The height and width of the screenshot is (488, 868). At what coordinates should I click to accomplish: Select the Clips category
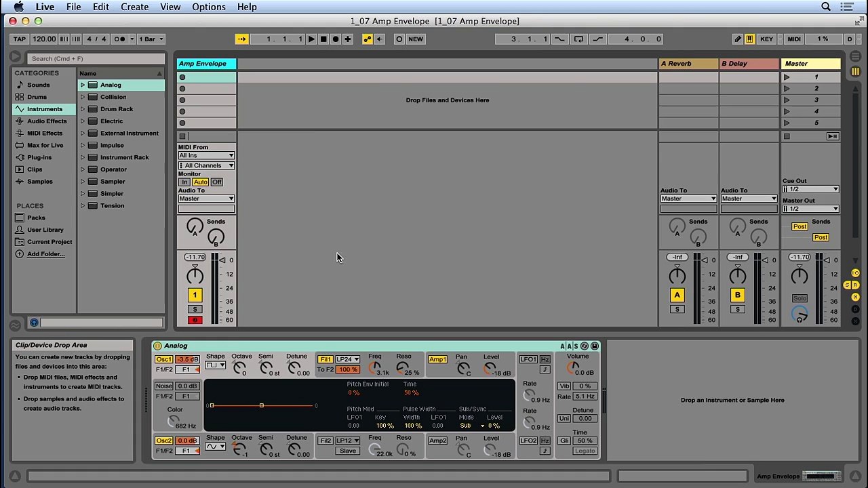click(x=35, y=169)
